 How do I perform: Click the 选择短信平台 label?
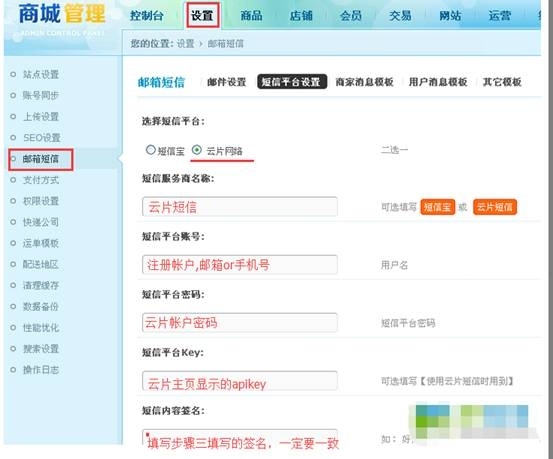coord(173,121)
